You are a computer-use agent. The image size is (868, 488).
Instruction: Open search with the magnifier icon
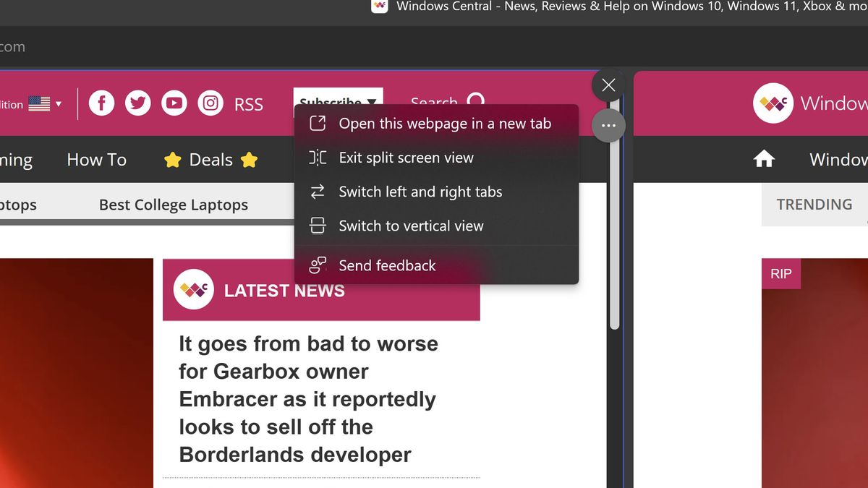tap(476, 101)
